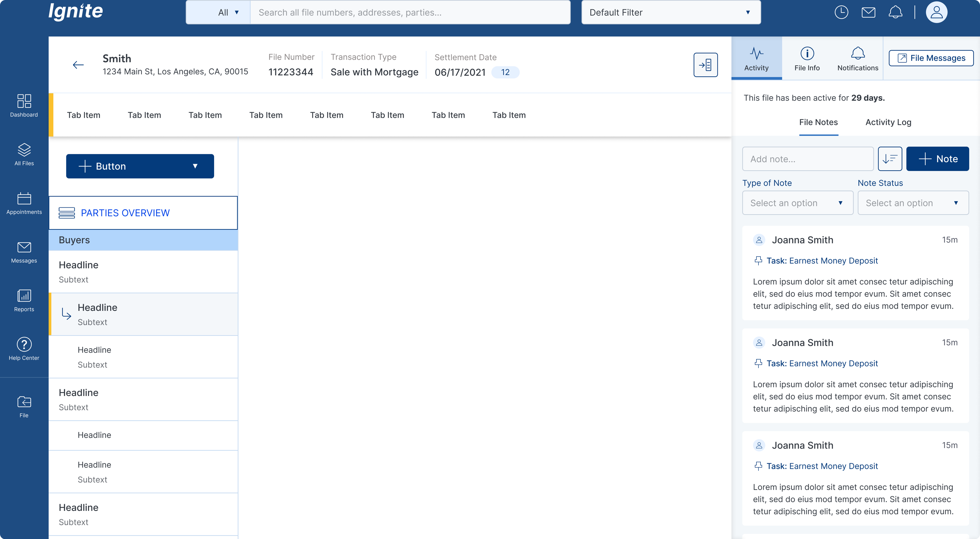The height and width of the screenshot is (539, 980).
Task: Open the Note Status dropdown
Action: (913, 203)
